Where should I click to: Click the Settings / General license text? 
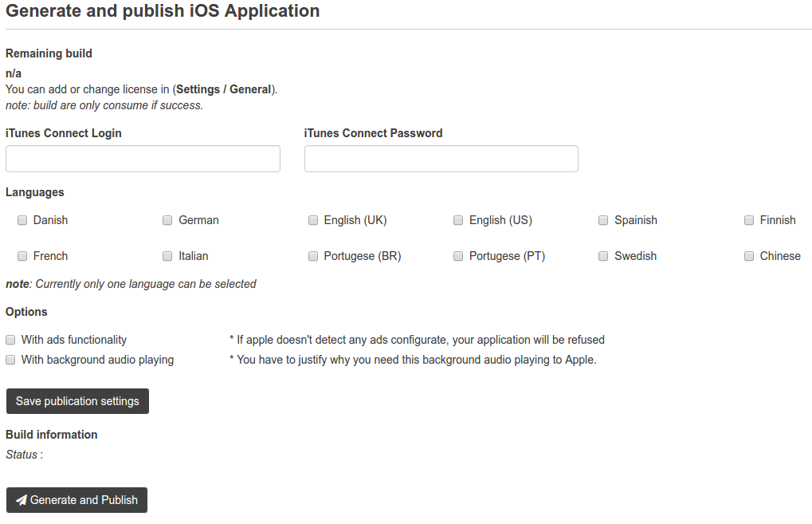click(x=224, y=89)
